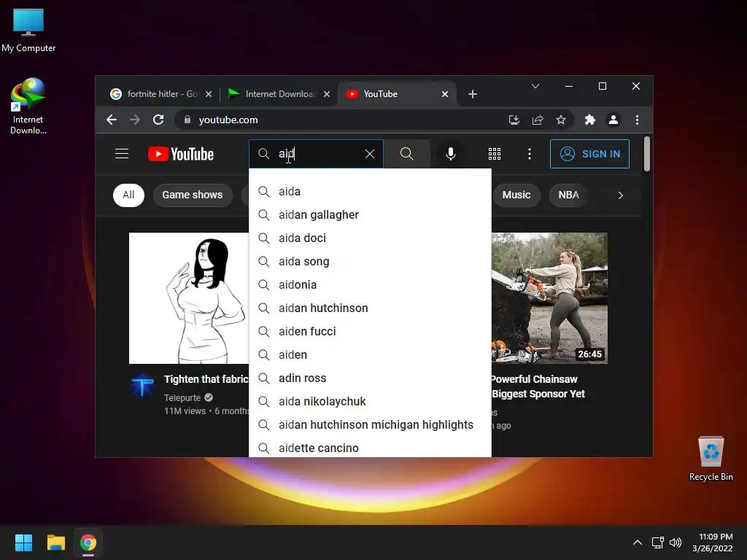Choose the 'aidan gallagher' suggestion
The width and height of the screenshot is (747, 560).
click(x=370, y=215)
